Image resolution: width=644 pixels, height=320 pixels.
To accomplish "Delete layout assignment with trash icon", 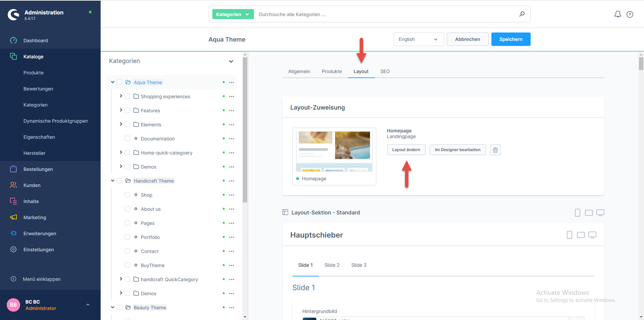I will tap(495, 150).
